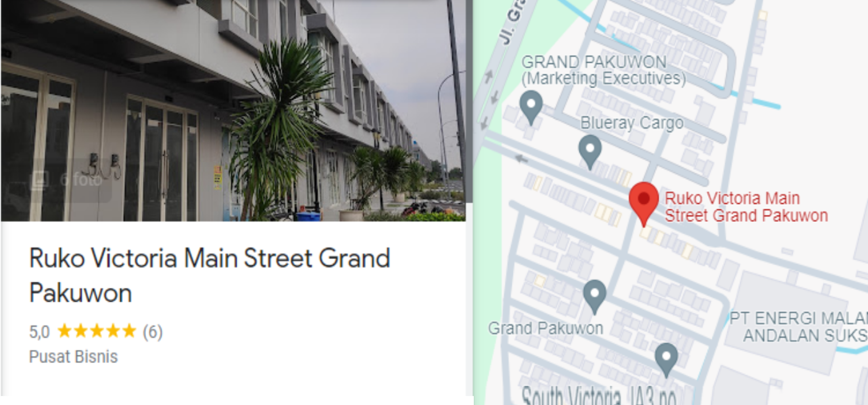Click the '6 foto' photo count label
The width and height of the screenshot is (868, 405).
[x=81, y=180]
